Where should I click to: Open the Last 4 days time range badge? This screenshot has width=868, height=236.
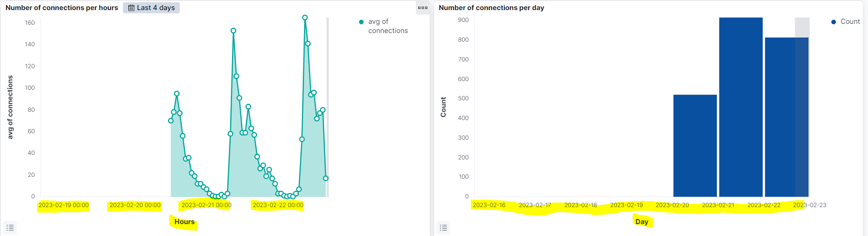click(151, 8)
